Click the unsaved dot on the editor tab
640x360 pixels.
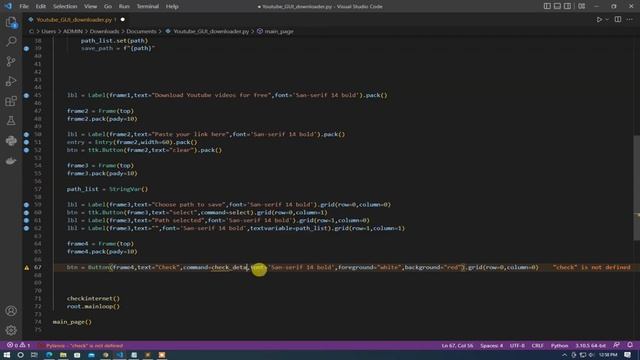coord(122,20)
